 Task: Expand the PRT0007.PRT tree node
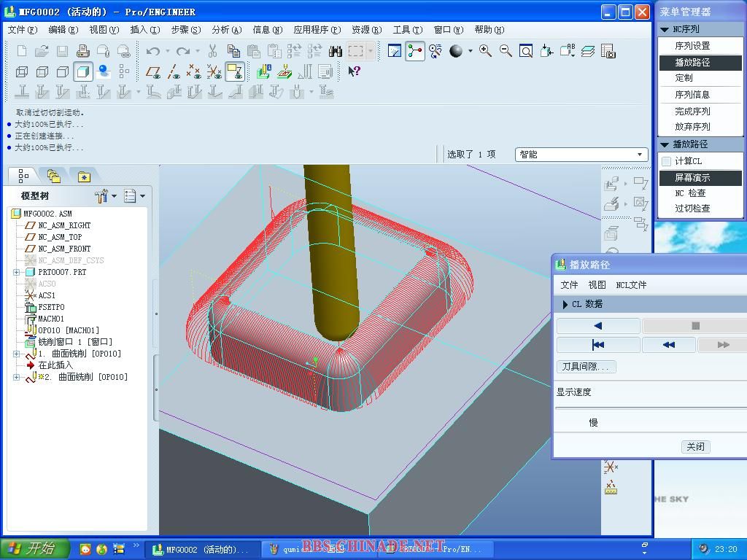[x=16, y=272]
